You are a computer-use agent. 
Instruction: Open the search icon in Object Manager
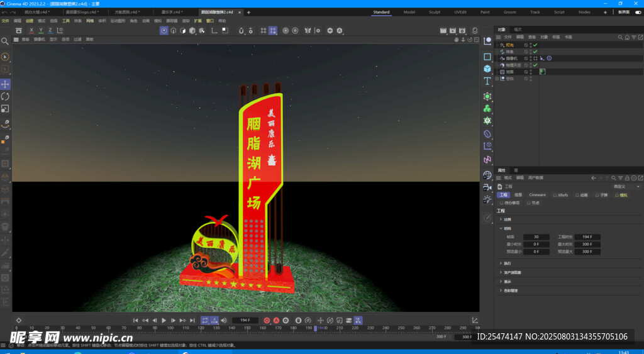pyautogui.click(x=620, y=37)
